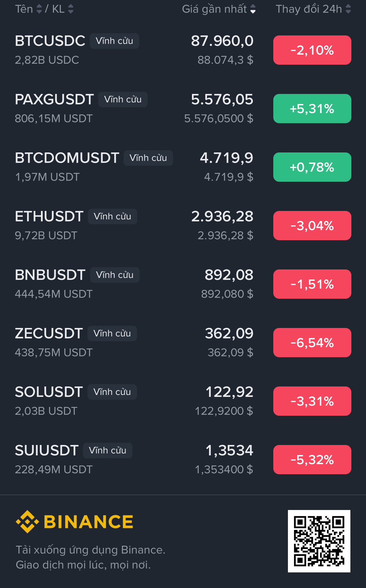
Task: Tap the +5,31% green change badge
Action: 312,109
